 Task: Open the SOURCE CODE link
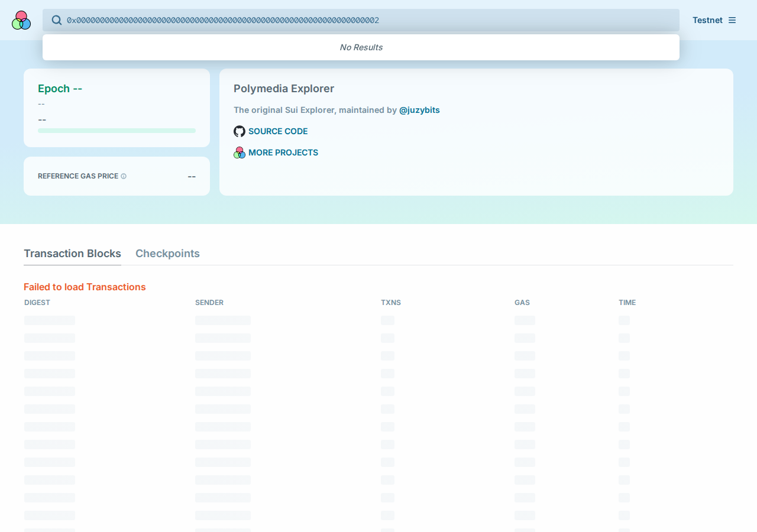(x=278, y=131)
